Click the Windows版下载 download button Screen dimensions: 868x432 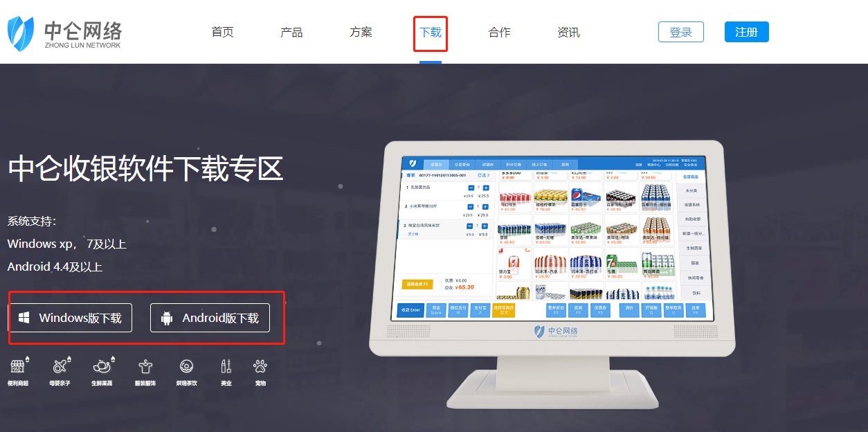pos(70,317)
